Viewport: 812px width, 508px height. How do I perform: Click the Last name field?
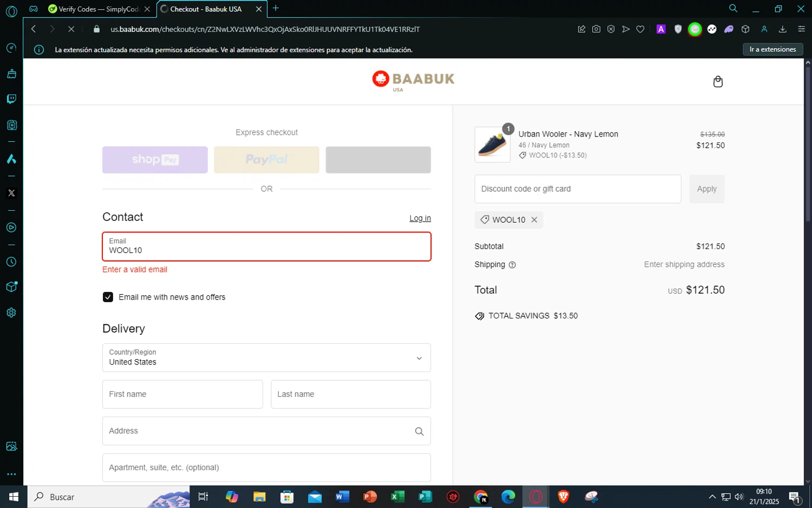(351, 394)
